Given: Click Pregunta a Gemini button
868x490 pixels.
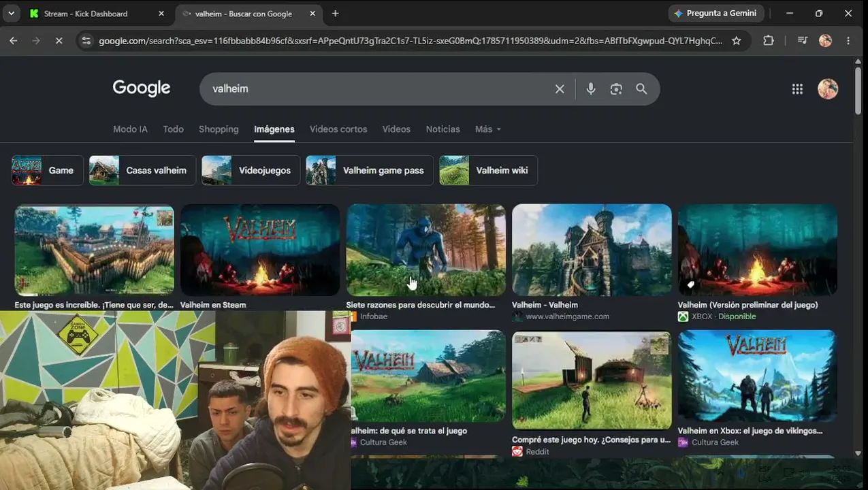Looking at the screenshot, I should coord(715,14).
